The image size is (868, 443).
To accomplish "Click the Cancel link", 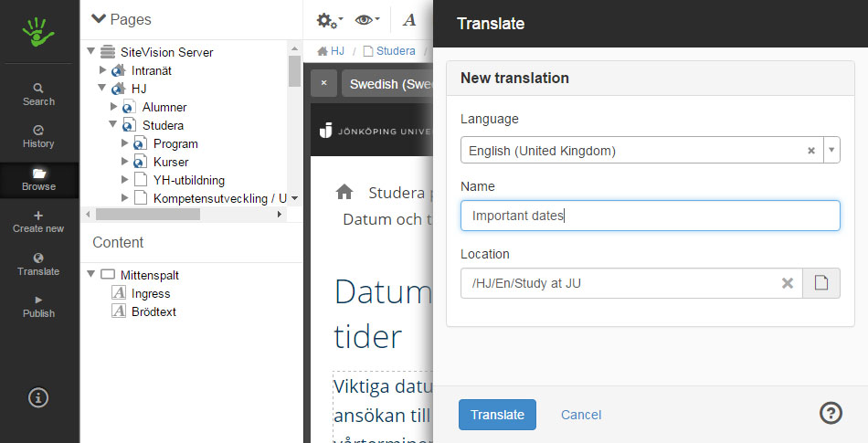I will [581, 415].
